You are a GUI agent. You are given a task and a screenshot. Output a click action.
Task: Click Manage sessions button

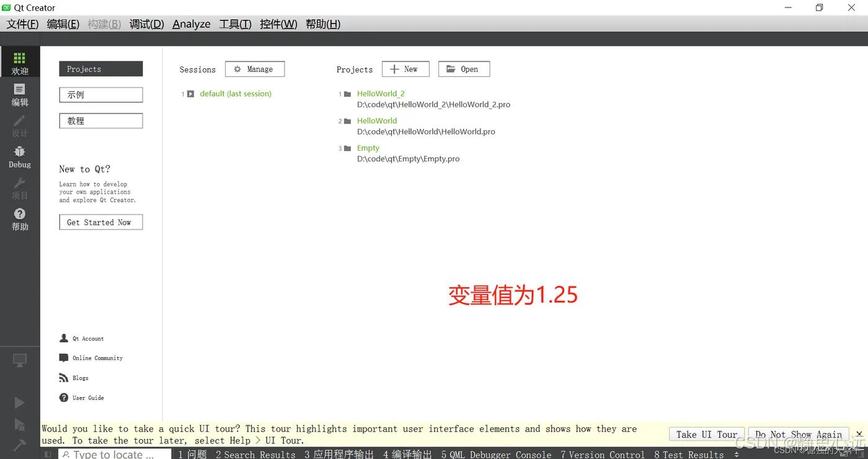pos(255,69)
